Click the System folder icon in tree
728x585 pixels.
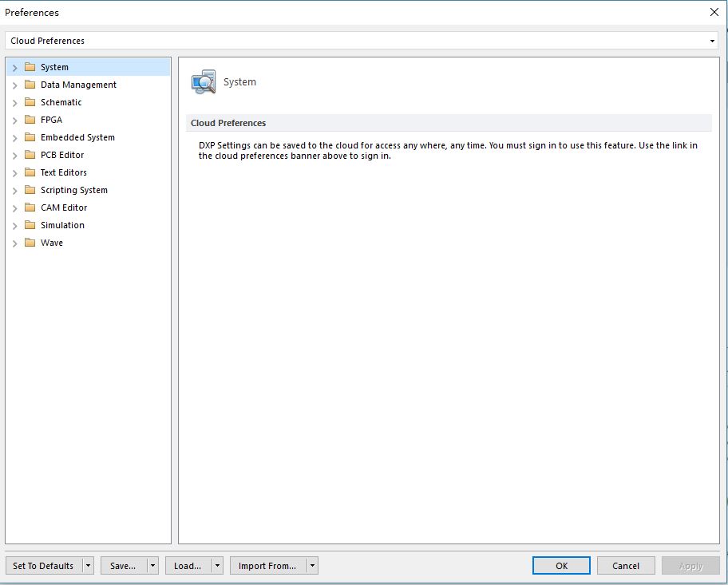point(30,67)
